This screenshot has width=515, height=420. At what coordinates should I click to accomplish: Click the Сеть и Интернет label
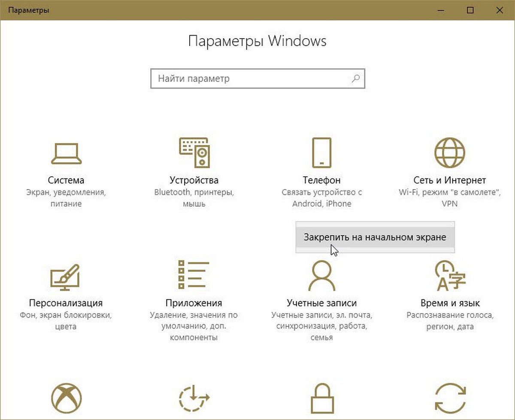coord(450,180)
